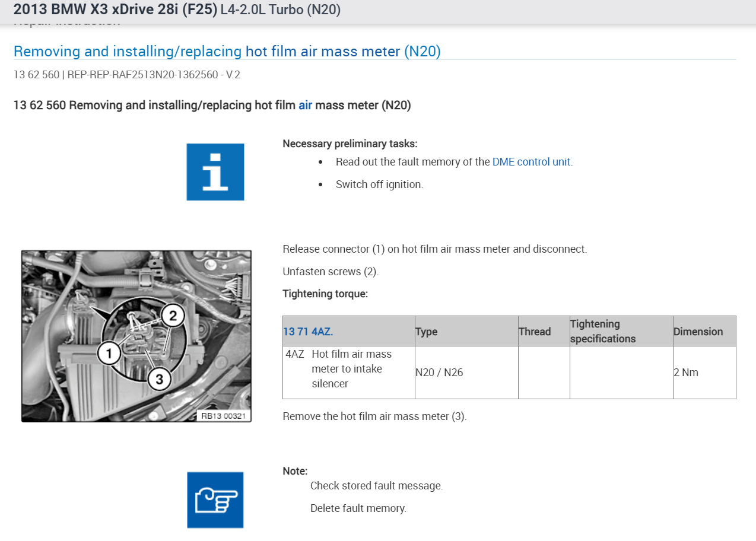This screenshot has width=756, height=541.
Task: Open the 'DME control unit' link
Action: pyautogui.click(x=532, y=161)
